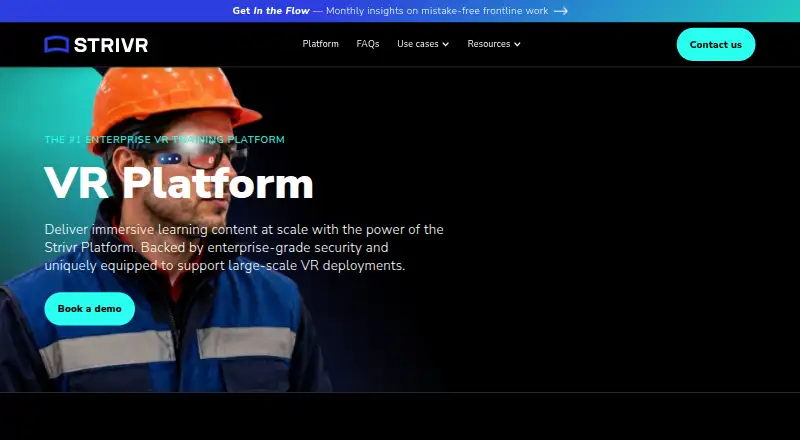Click the arrow icon in top banner

(561, 11)
